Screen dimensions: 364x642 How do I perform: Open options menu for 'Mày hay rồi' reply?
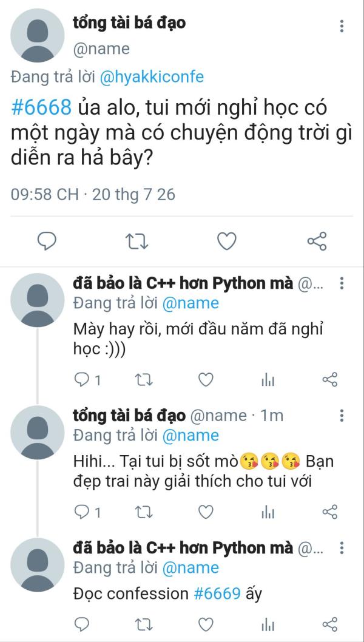[342, 283]
